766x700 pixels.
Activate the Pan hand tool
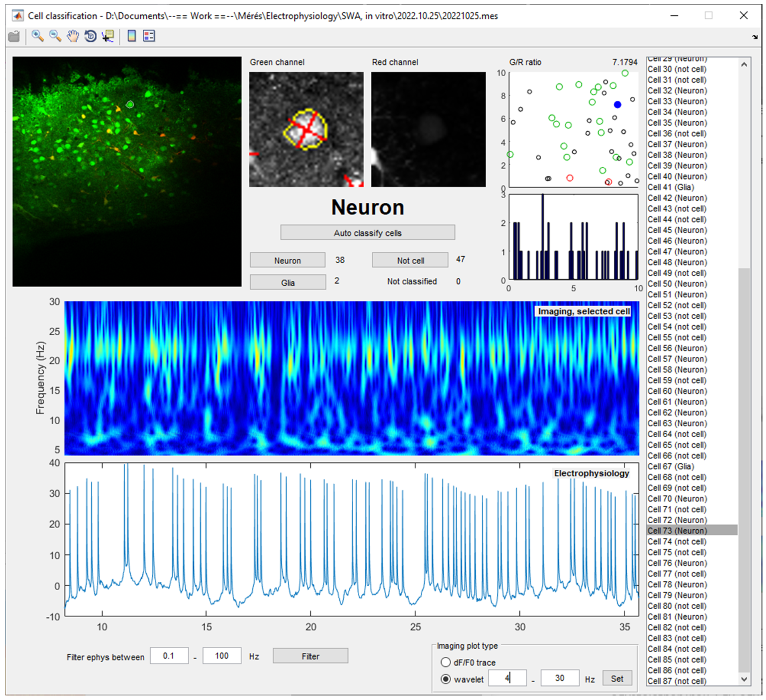tap(73, 36)
